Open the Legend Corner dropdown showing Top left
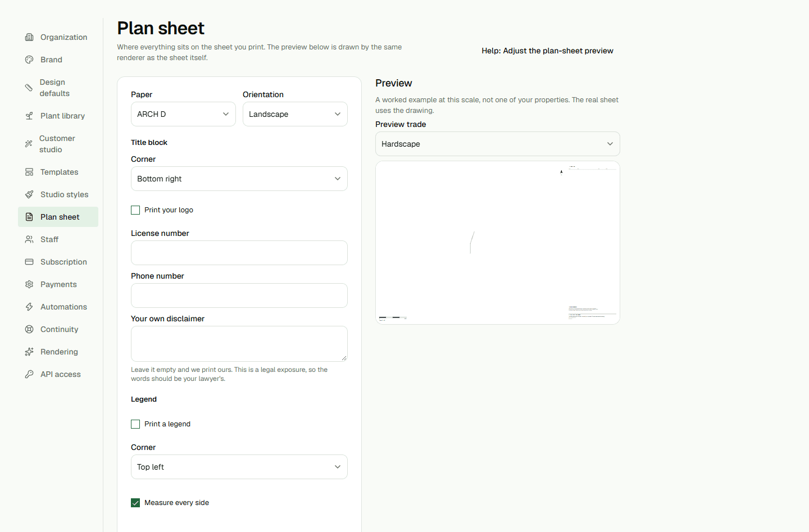Screen dimensions: 809x532 239,467
